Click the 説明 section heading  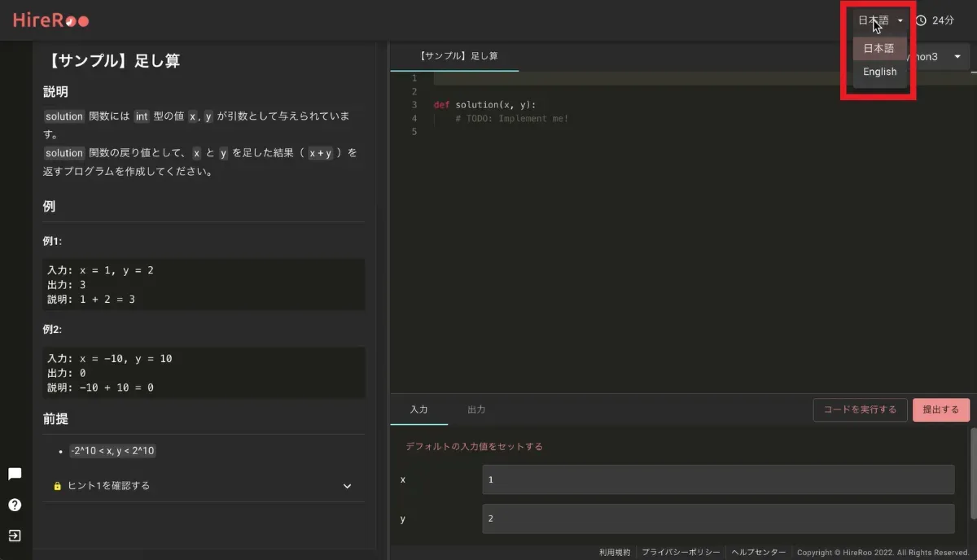(55, 92)
